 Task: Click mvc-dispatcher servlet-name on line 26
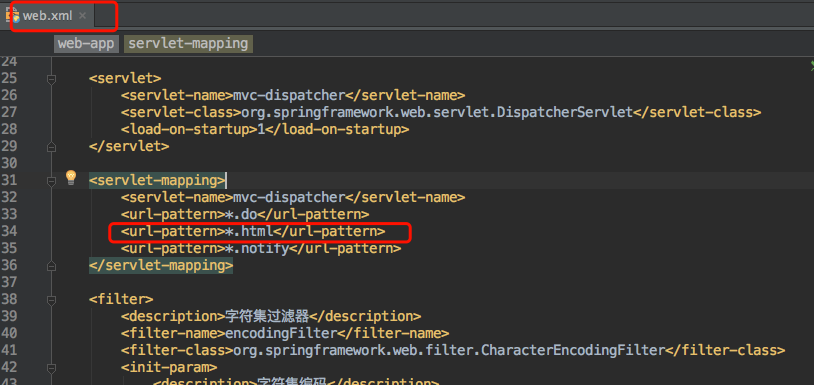tap(289, 95)
